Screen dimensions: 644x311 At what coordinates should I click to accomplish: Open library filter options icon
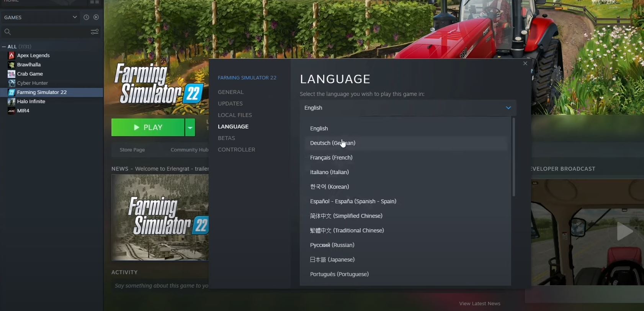95,31
